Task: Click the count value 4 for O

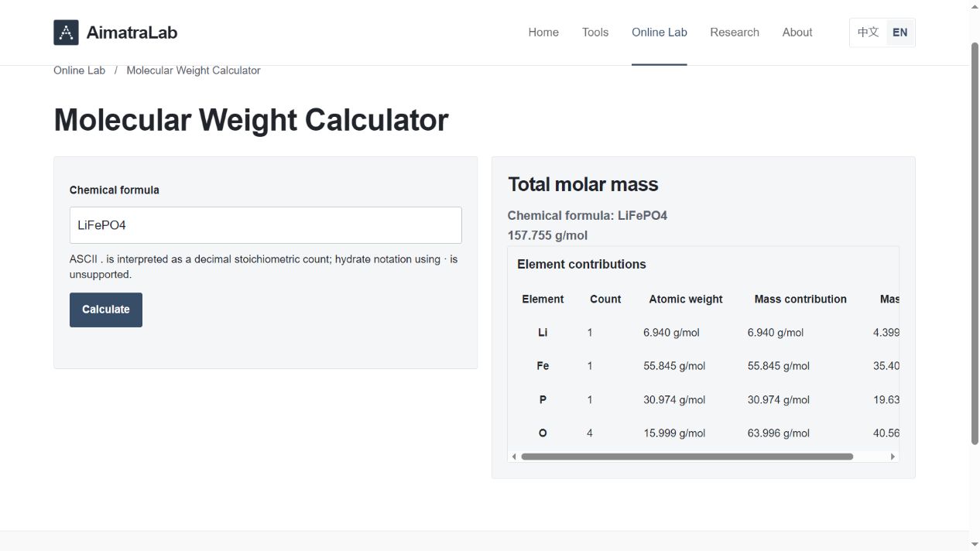Action: point(590,433)
